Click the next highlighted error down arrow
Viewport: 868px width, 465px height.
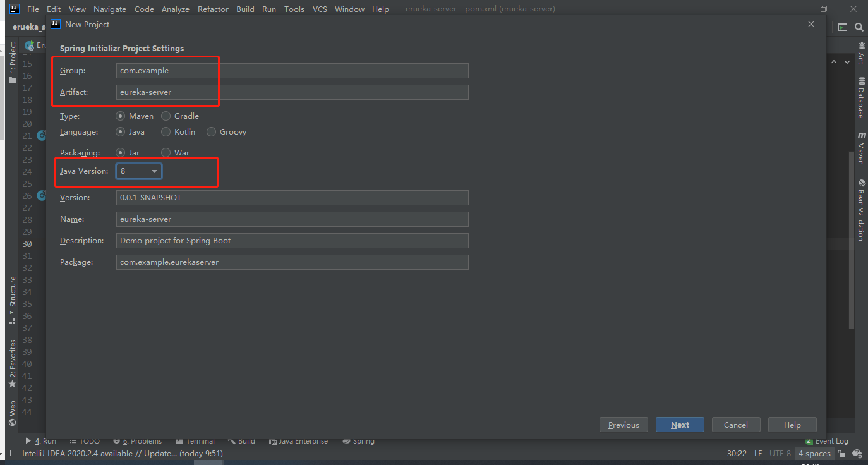pyautogui.click(x=846, y=62)
